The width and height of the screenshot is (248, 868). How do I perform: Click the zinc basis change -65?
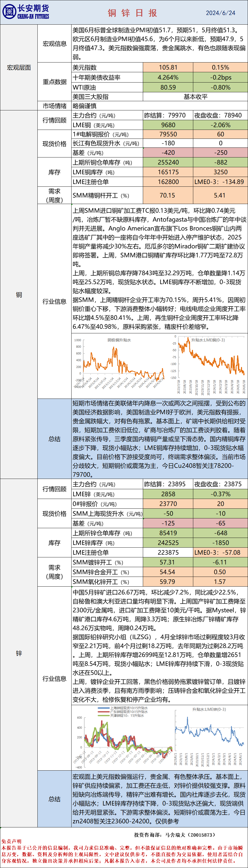pos(220,523)
